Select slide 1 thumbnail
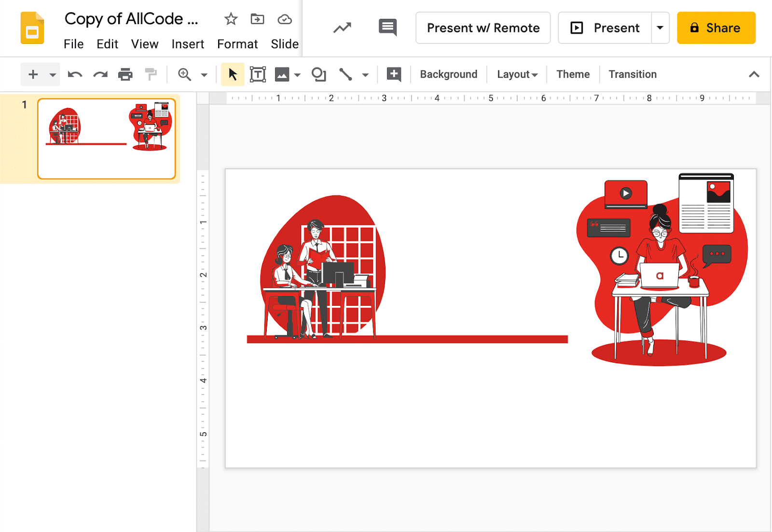 pos(107,138)
